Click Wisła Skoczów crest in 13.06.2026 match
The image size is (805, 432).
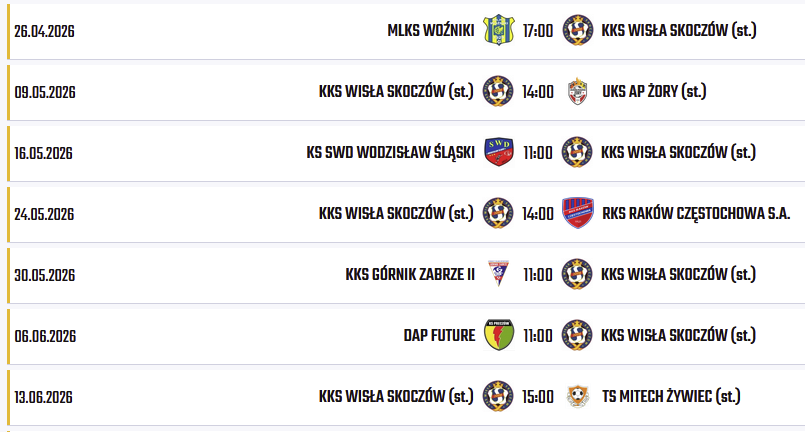497,397
